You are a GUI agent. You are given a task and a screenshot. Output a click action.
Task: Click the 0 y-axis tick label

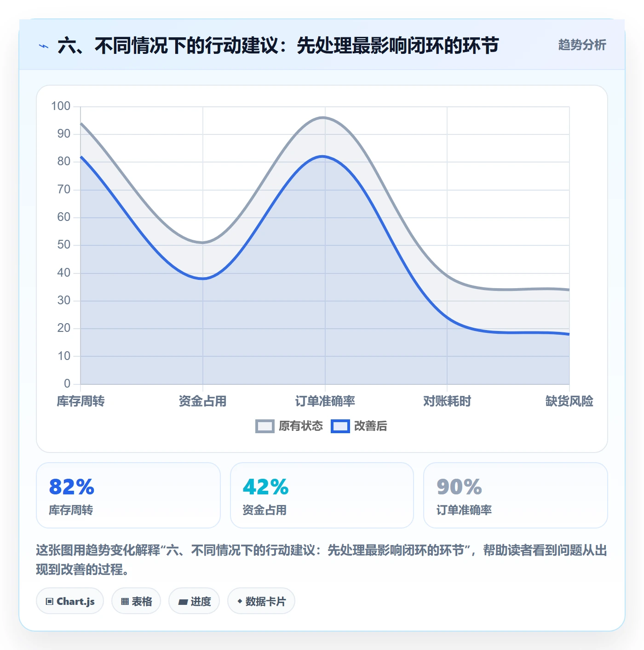click(67, 383)
